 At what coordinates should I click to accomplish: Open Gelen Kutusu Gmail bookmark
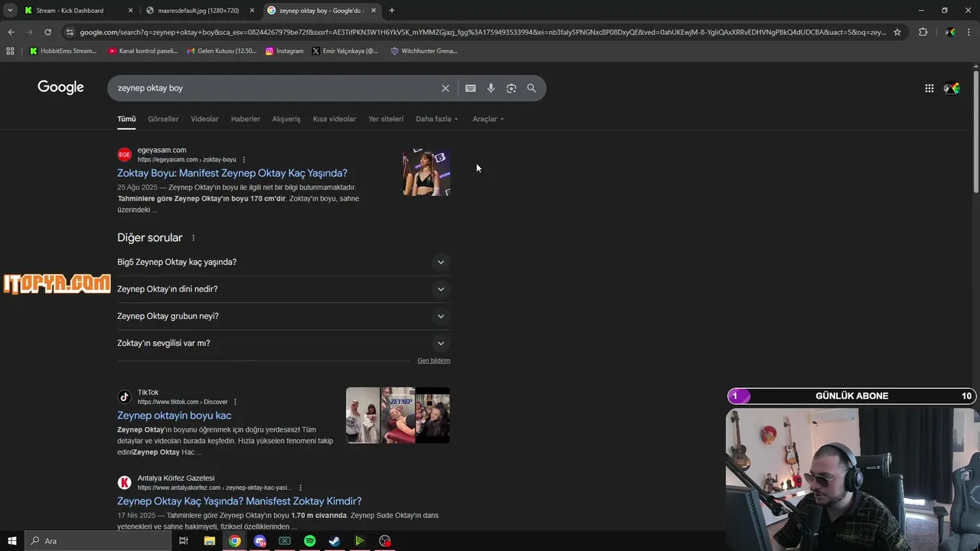222,51
